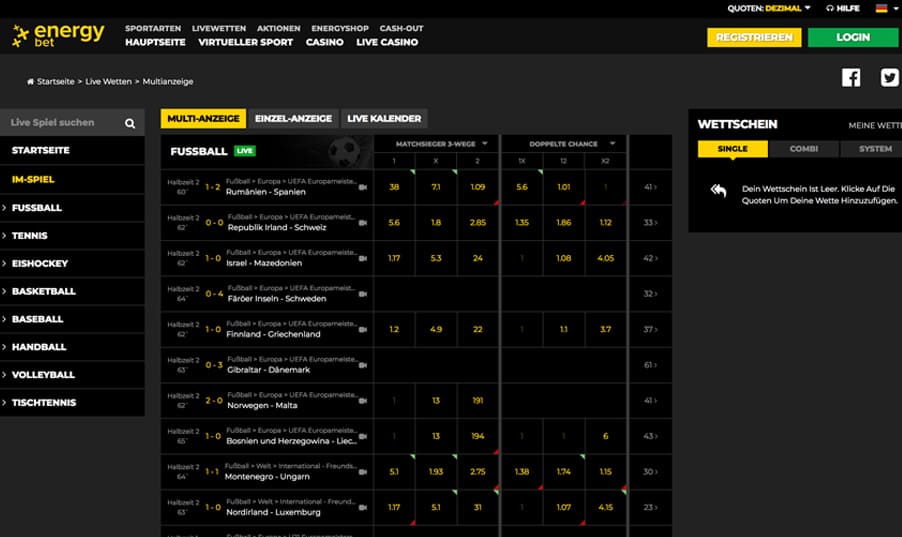
Task: Open Sportarten in top navigation
Action: (x=153, y=28)
